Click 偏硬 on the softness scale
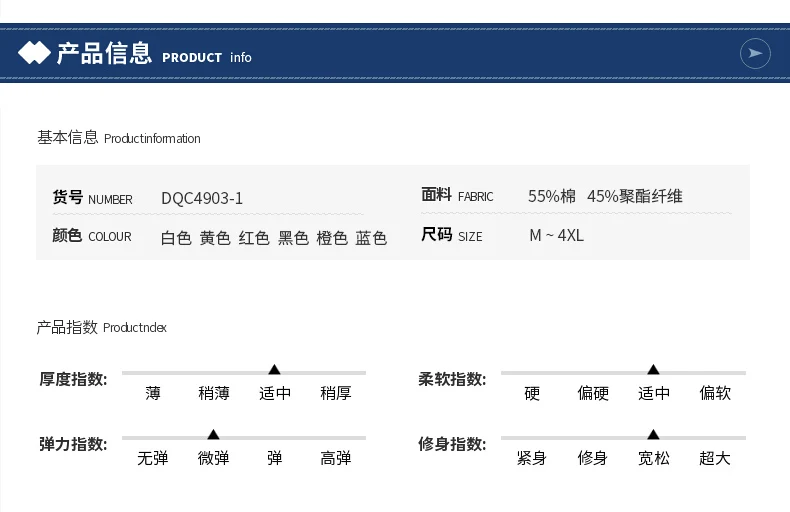The width and height of the screenshot is (790, 512). (593, 393)
